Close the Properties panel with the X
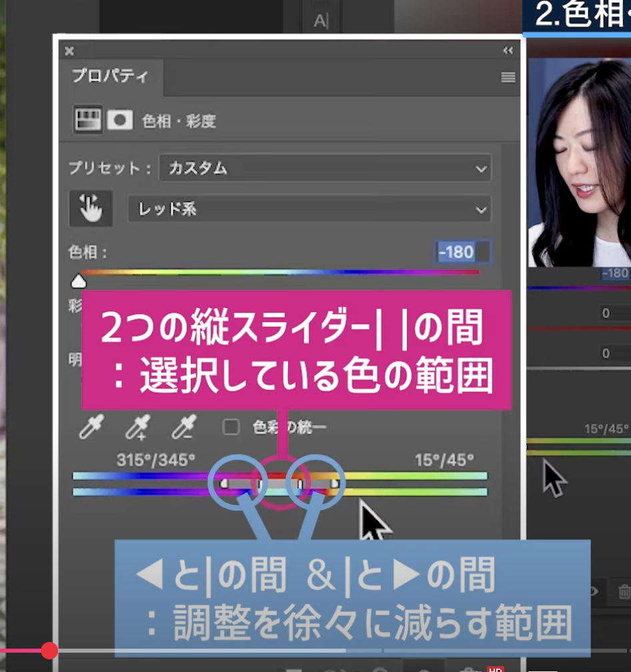The image size is (631, 672). tap(69, 51)
